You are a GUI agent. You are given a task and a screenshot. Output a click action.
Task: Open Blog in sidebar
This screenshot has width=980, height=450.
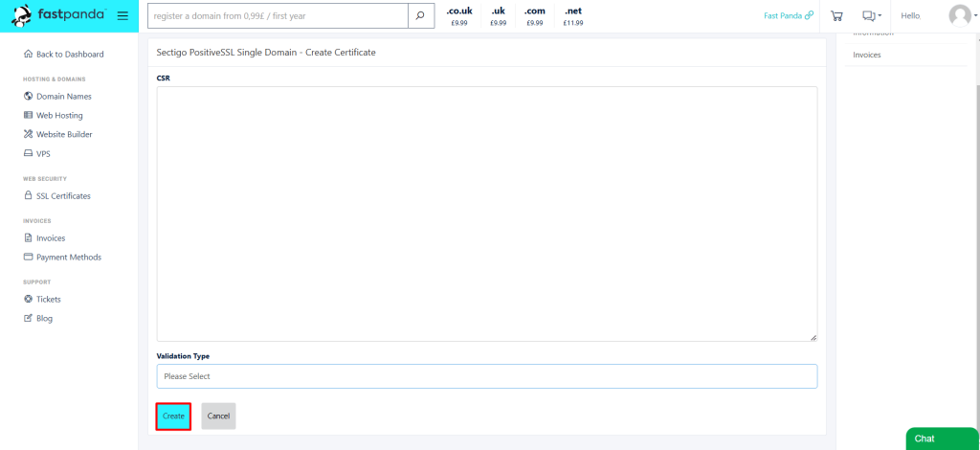point(38,318)
